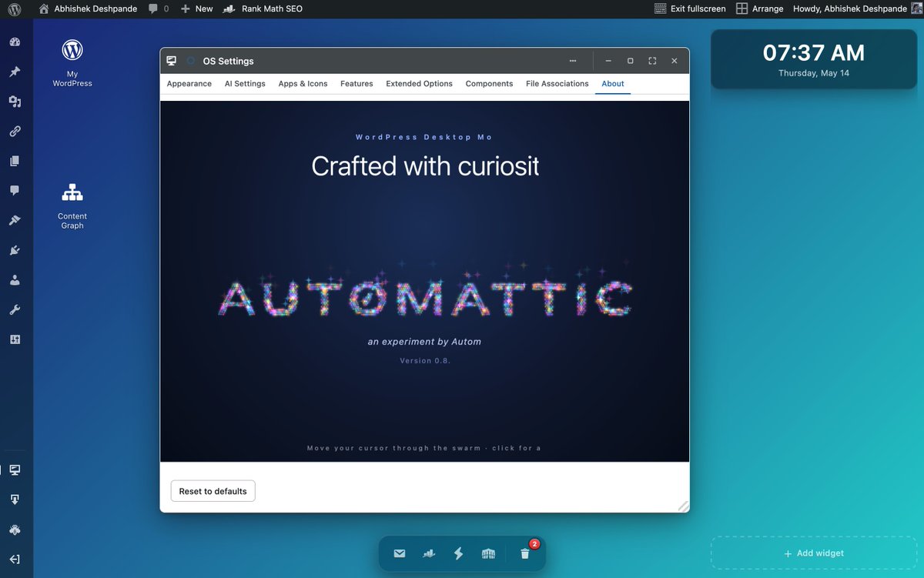This screenshot has height=578, width=924.
Task: Click the WordPress logo in admin bar
Action: 15,8
